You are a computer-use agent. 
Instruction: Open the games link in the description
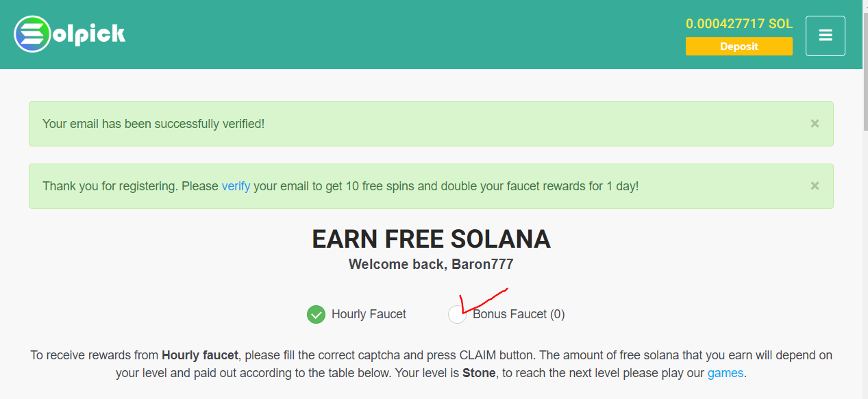coord(725,374)
